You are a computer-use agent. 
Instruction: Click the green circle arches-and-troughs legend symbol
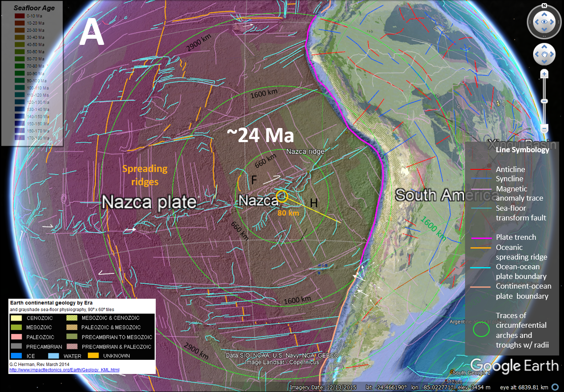pos(480,330)
